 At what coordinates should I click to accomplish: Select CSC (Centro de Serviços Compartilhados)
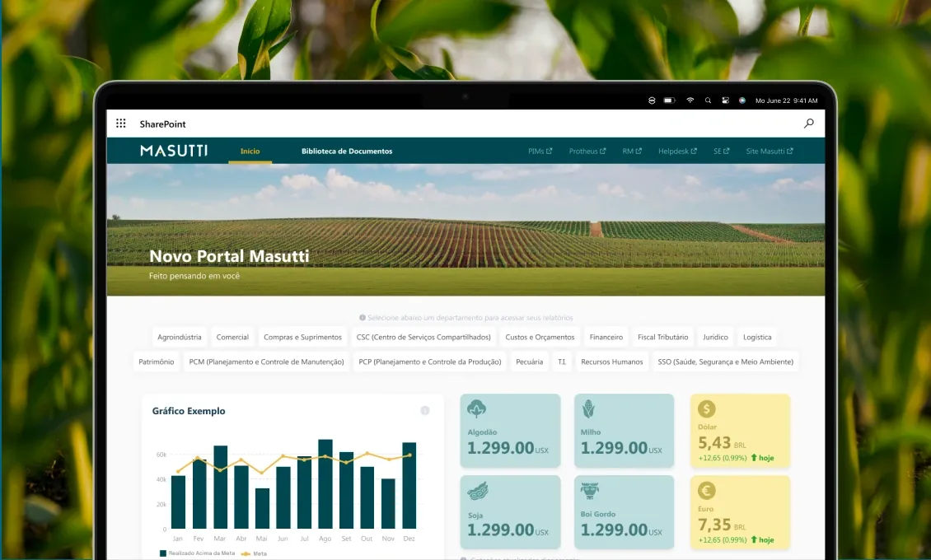point(424,337)
